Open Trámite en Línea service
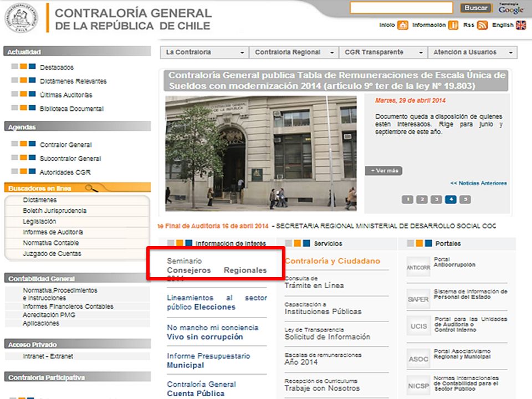Image resolution: width=532 pixels, height=399 pixels. pos(314,282)
